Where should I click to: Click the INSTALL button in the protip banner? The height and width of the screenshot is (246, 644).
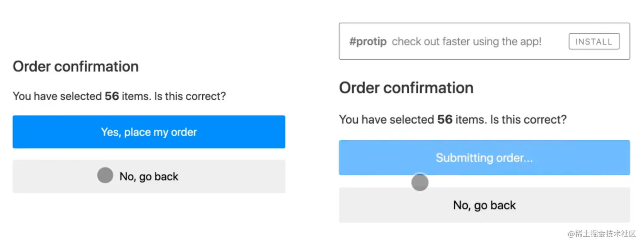point(594,42)
